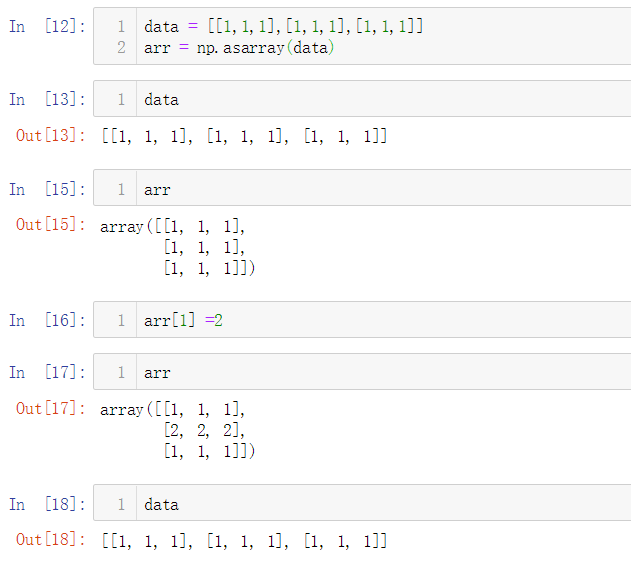Select the In [12] prompt label

point(47,27)
